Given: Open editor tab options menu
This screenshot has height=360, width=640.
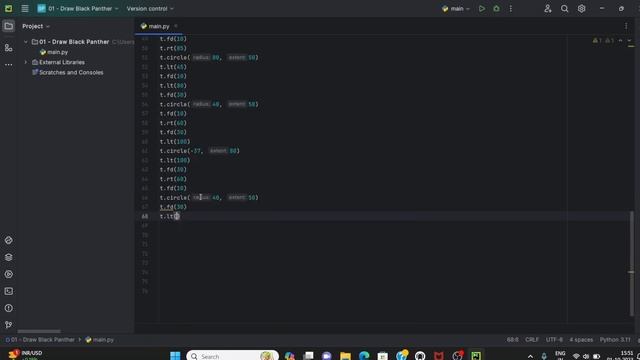Looking at the screenshot, I should pyautogui.click(x=626, y=26).
